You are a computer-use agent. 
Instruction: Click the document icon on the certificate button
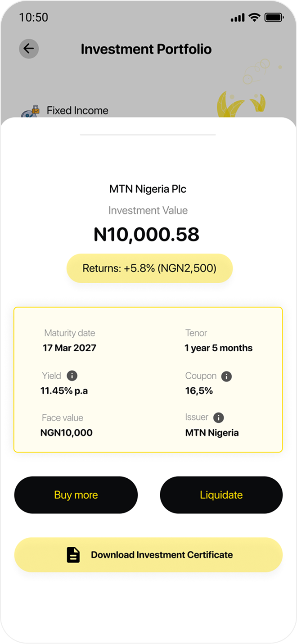[72, 554]
